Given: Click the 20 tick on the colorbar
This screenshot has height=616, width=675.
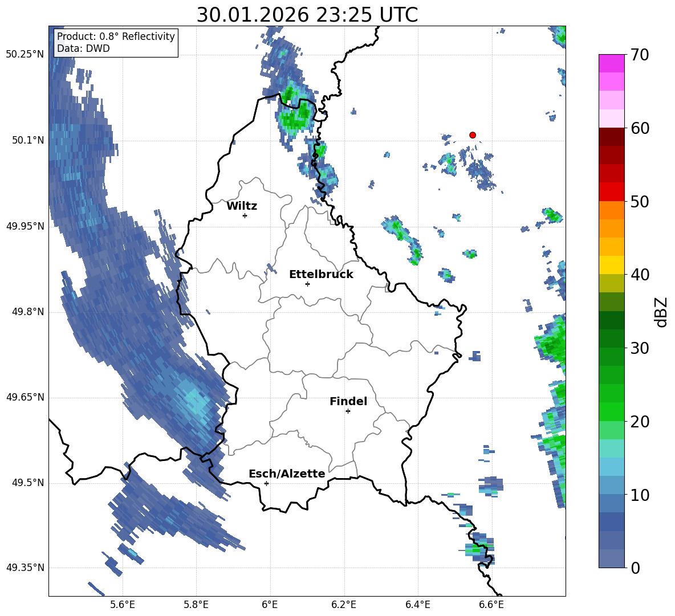Looking at the screenshot, I should click(639, 422).
